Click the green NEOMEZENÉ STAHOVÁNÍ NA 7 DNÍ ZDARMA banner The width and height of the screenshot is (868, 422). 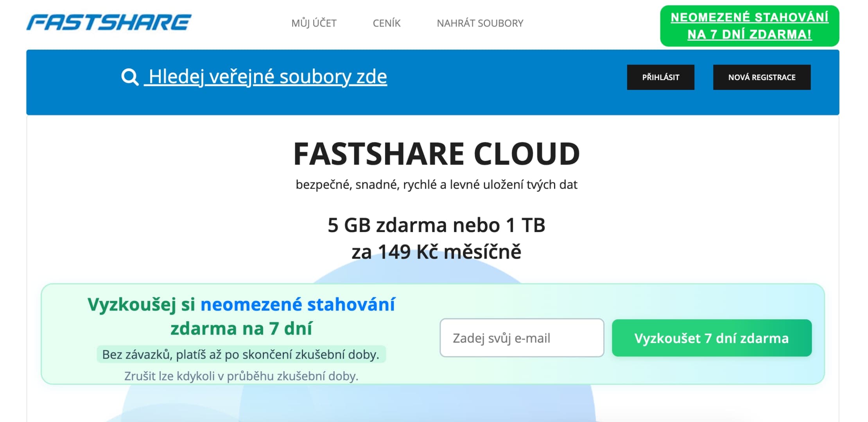750,26
